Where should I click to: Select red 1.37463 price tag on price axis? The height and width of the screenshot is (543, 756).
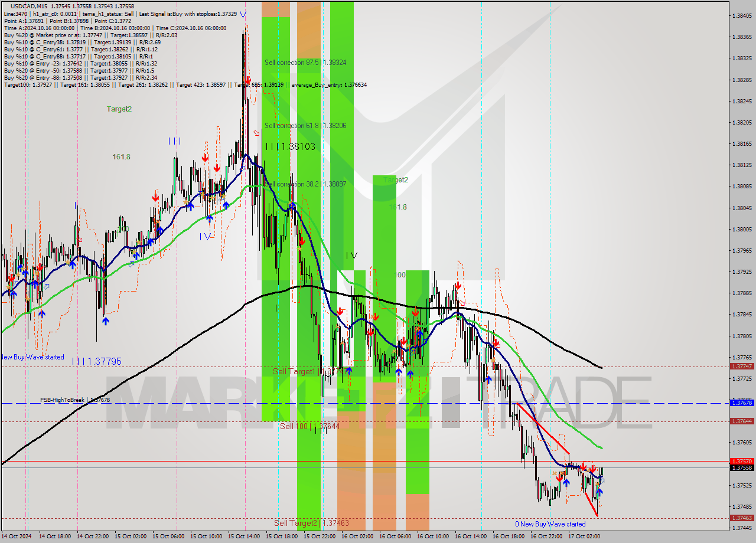[x=742, y=518]
